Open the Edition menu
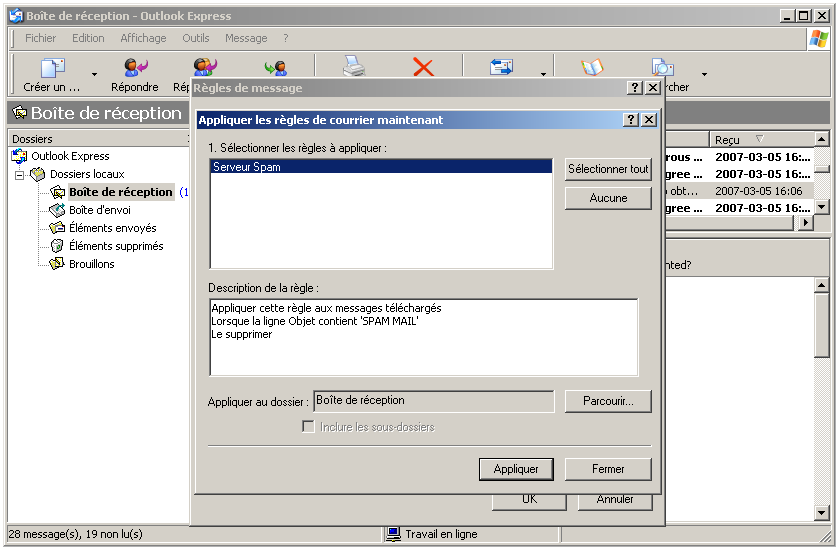 click(88, 38)
